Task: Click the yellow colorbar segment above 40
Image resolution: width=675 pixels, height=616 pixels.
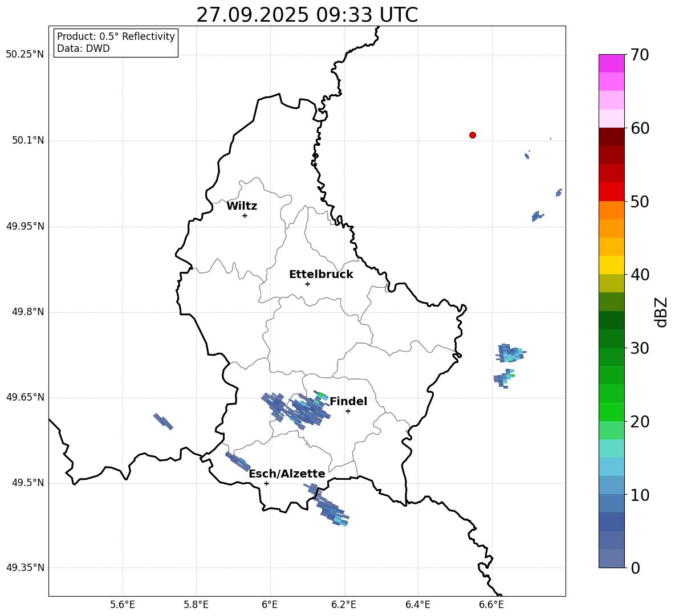Action: 612,265
